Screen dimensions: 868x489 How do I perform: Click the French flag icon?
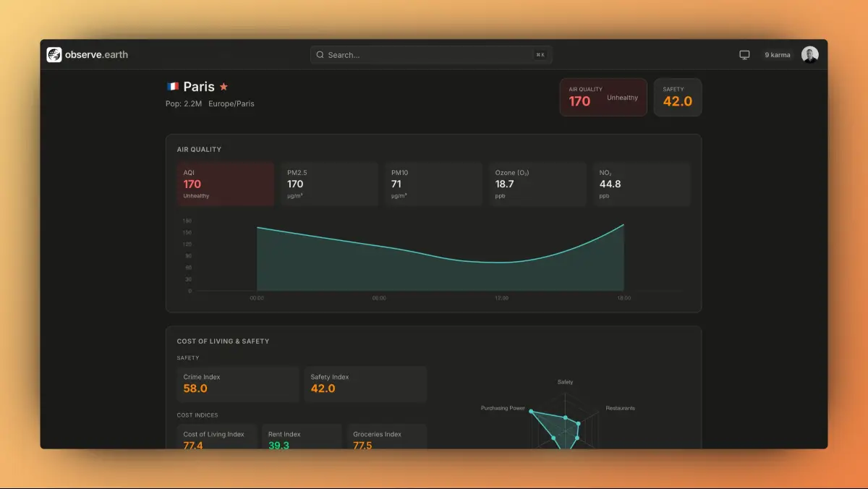click(x=172, y=87)
